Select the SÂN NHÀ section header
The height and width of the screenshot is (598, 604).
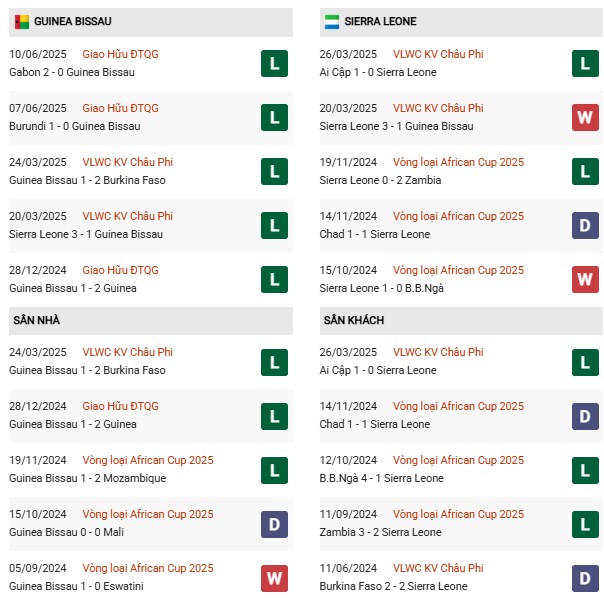(x=35, y=320)
